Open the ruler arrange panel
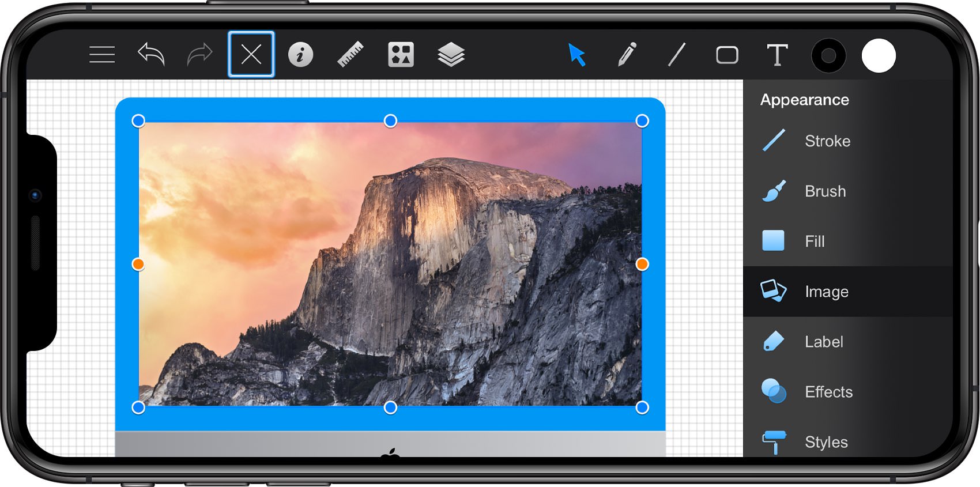Screen dimensions: 980x487 (x=350, y=55)
